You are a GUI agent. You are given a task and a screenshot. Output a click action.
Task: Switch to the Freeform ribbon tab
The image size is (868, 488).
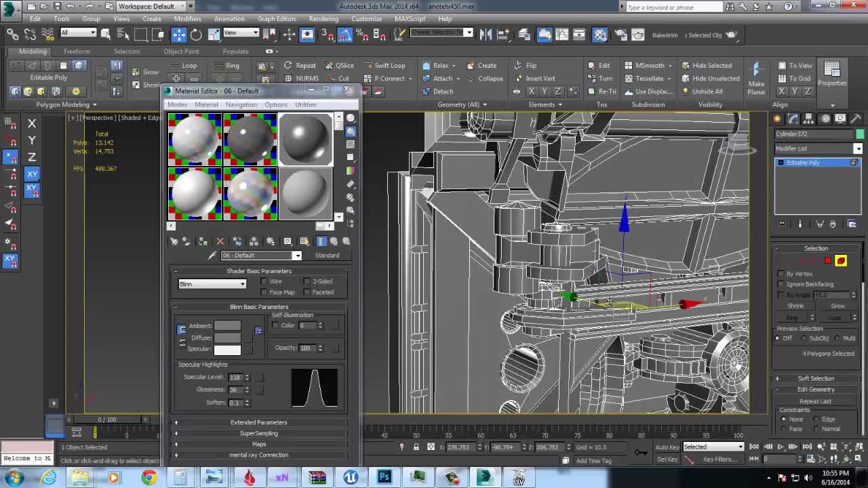tap(77, 52)
